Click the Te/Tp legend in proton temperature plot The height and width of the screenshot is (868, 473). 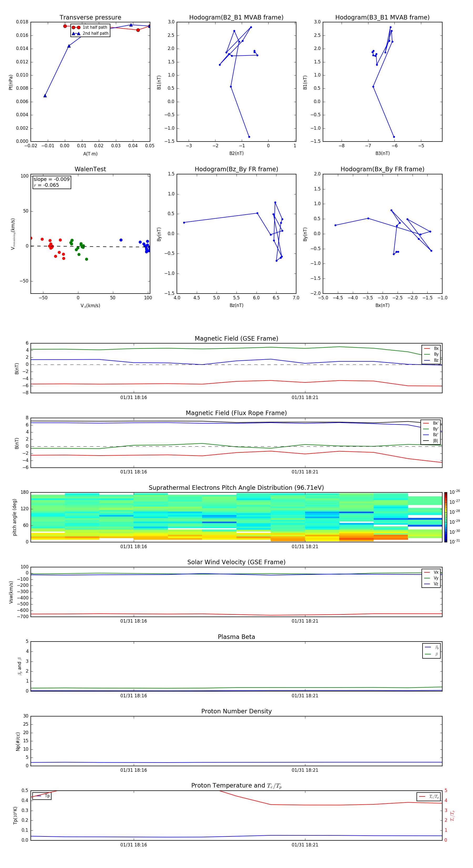click(429, 796)
